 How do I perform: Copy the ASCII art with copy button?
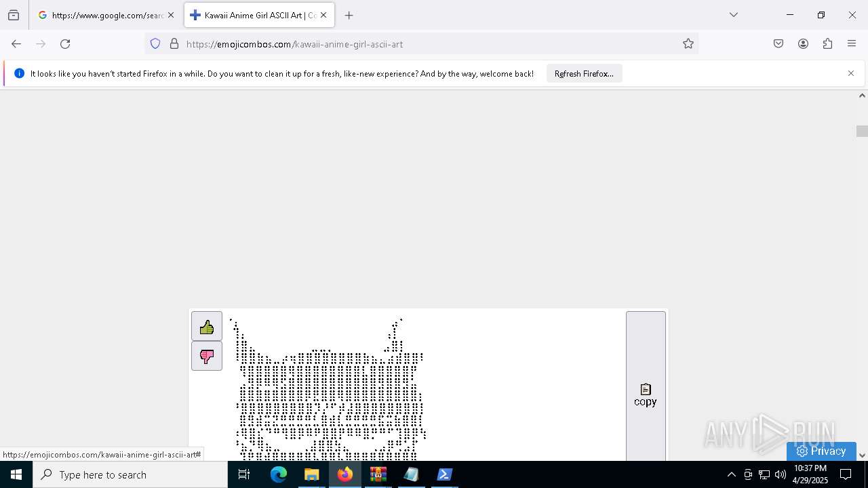[x=646, y=394]
